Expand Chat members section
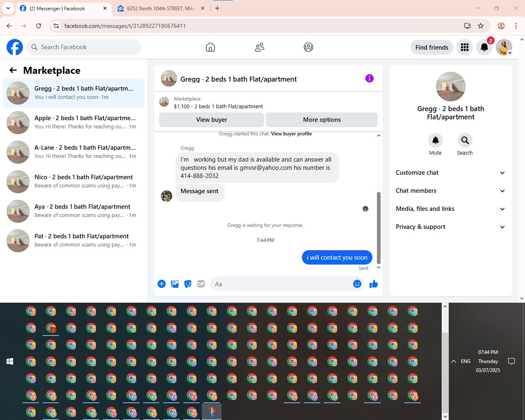This screenshot has width=525, height=420. point(450,191)
